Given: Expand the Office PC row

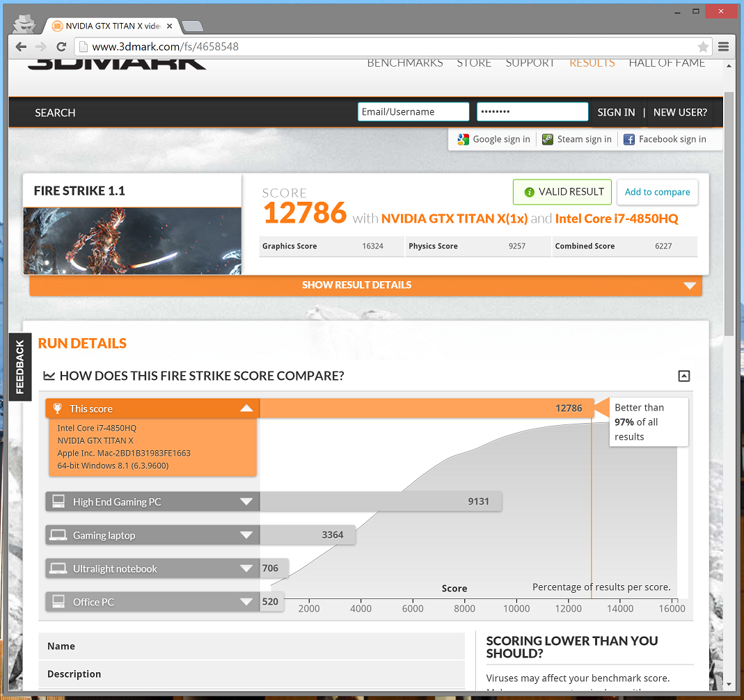Looking at the screenshot, I should (x=246, y=602).
